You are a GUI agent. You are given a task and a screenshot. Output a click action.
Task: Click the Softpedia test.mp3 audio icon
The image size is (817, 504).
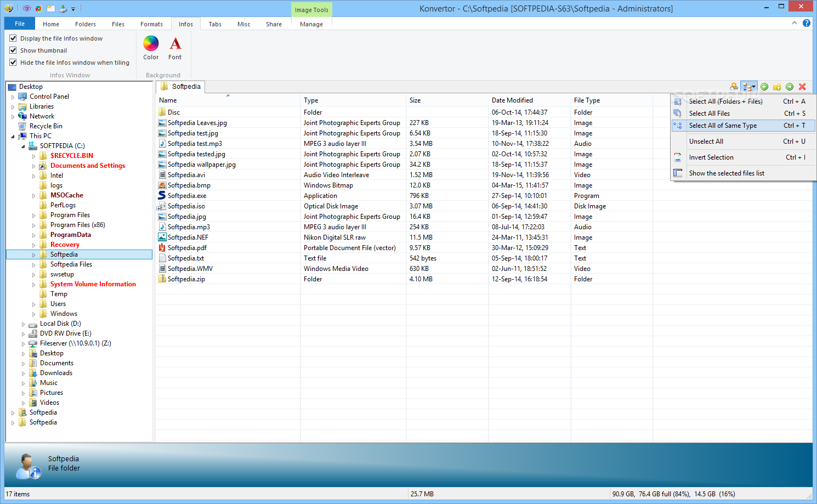162,143
